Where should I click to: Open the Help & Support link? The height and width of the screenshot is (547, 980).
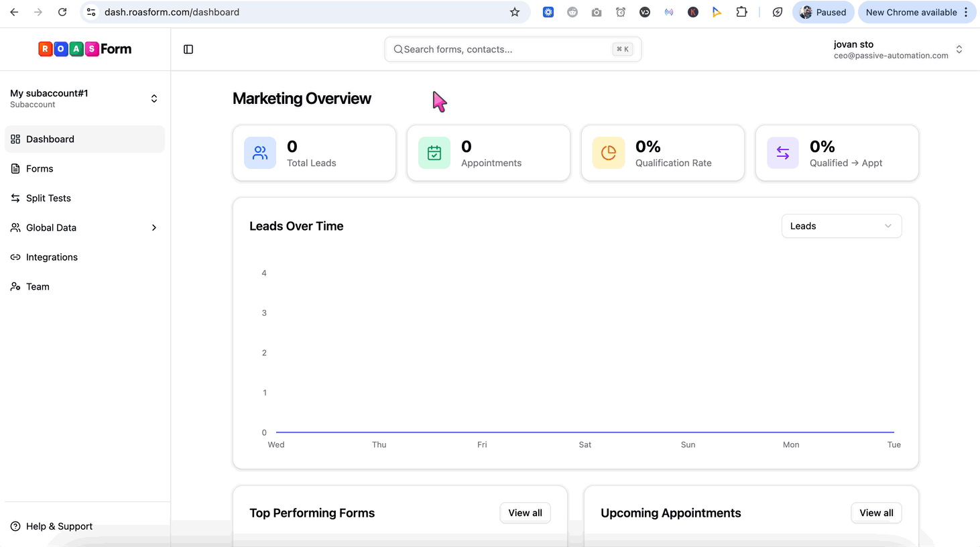coord(59,526)
